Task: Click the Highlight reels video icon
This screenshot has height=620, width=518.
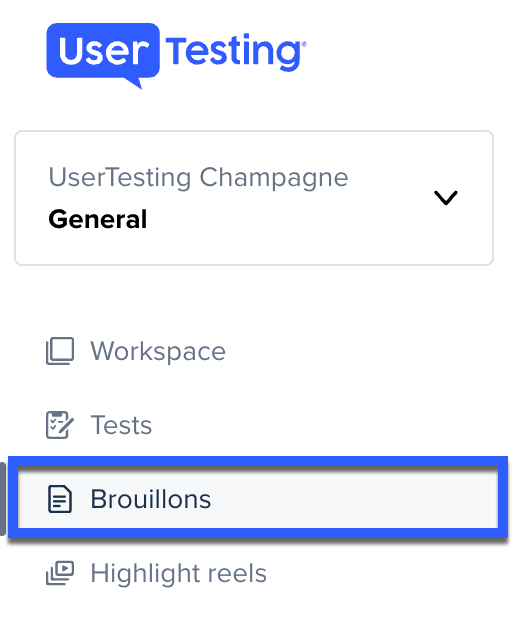Action: pos(60,573)
